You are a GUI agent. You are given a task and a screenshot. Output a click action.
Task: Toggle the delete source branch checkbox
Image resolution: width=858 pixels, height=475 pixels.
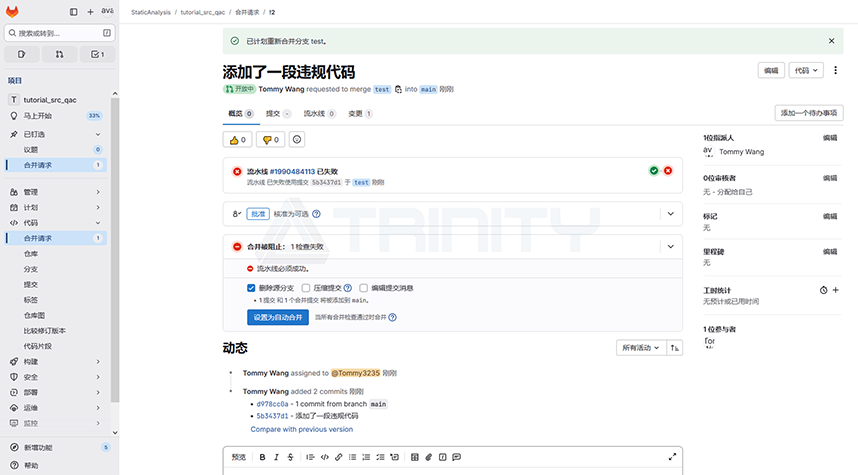coord(251,287)
